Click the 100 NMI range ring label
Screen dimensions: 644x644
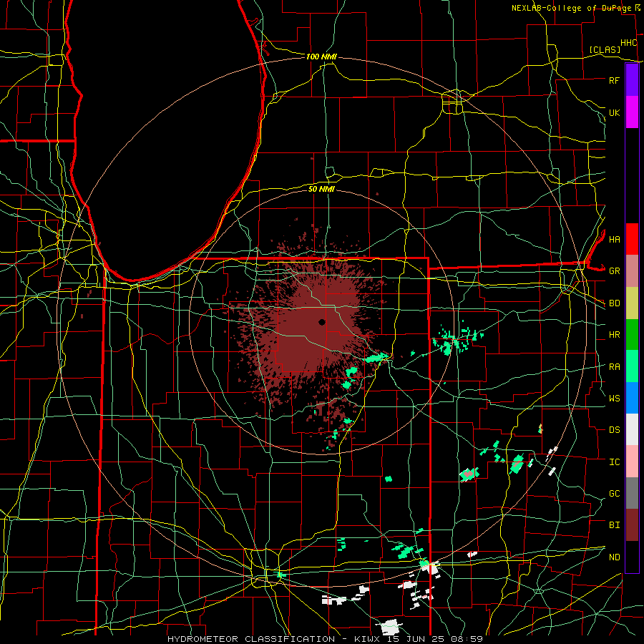(321, 57)
